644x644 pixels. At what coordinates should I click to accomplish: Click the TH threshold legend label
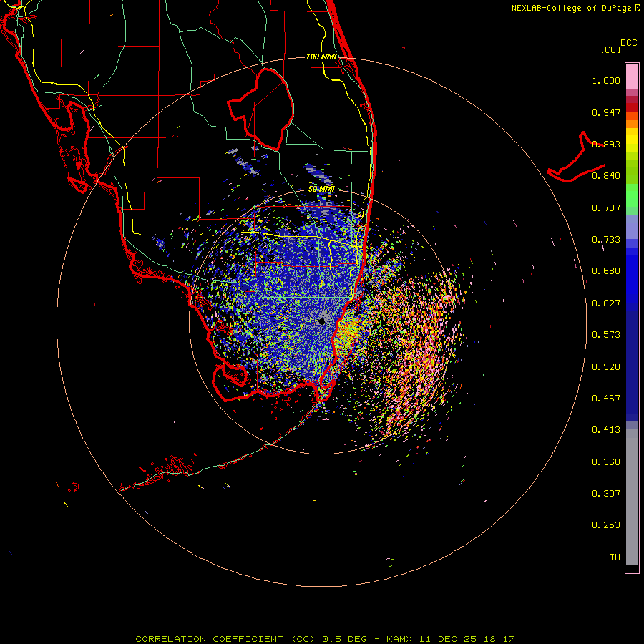(x=615, y=557)
